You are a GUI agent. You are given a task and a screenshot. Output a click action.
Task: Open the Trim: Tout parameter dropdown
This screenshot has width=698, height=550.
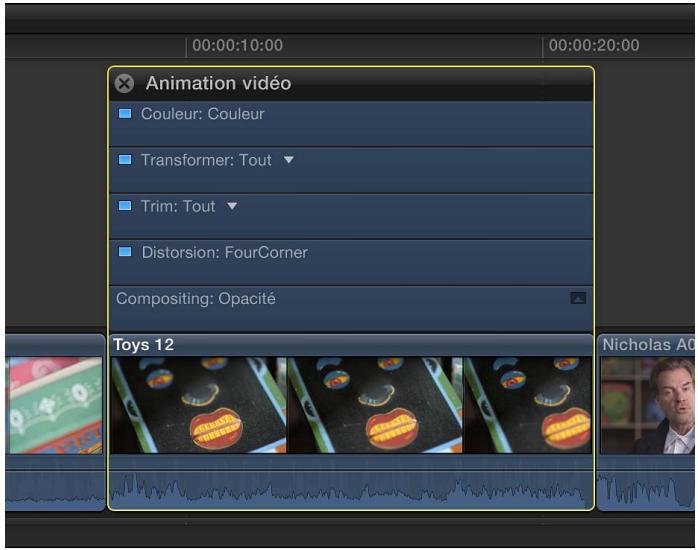coord(232,206)
